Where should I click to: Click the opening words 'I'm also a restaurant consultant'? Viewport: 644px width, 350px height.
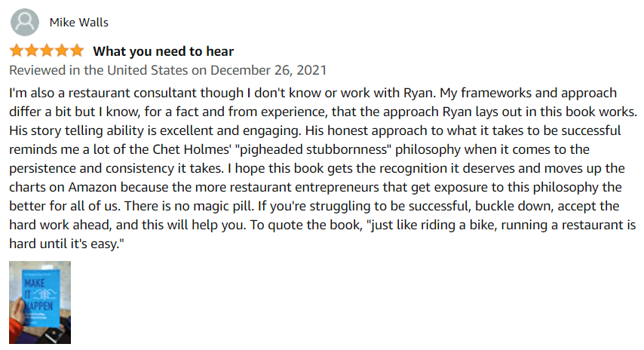pos(103,93)
